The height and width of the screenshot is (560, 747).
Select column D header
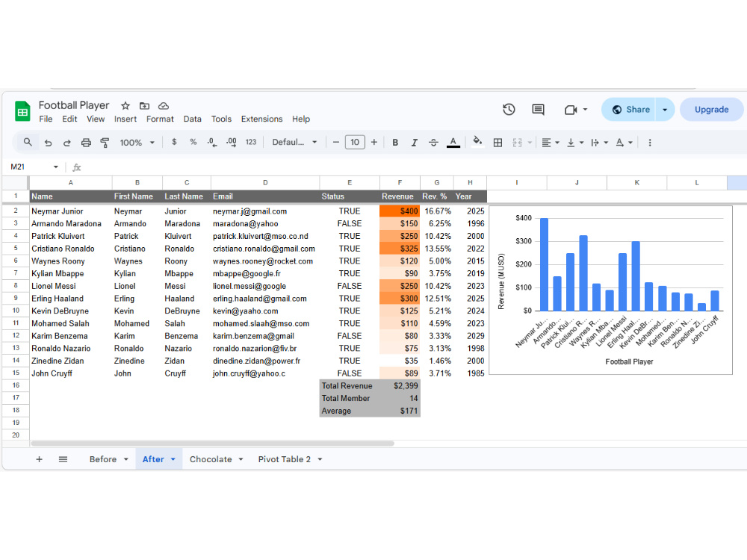pos(265,182)
